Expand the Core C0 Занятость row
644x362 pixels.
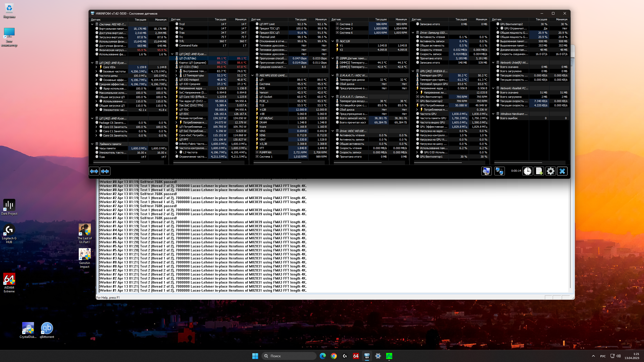tap(96, 127)
